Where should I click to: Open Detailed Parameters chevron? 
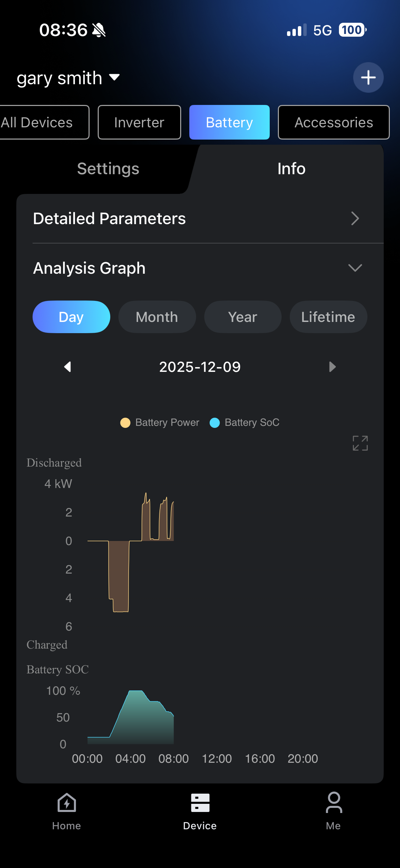click(355, 218)
